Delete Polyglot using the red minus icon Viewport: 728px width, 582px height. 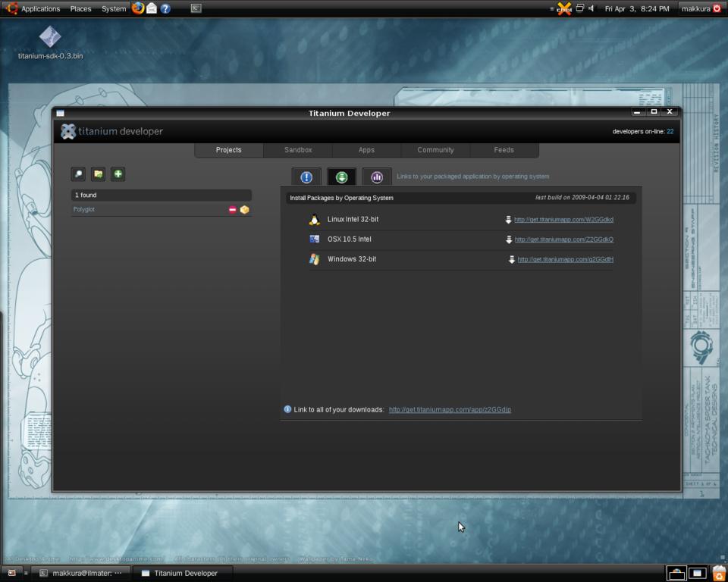click(233, 210)
